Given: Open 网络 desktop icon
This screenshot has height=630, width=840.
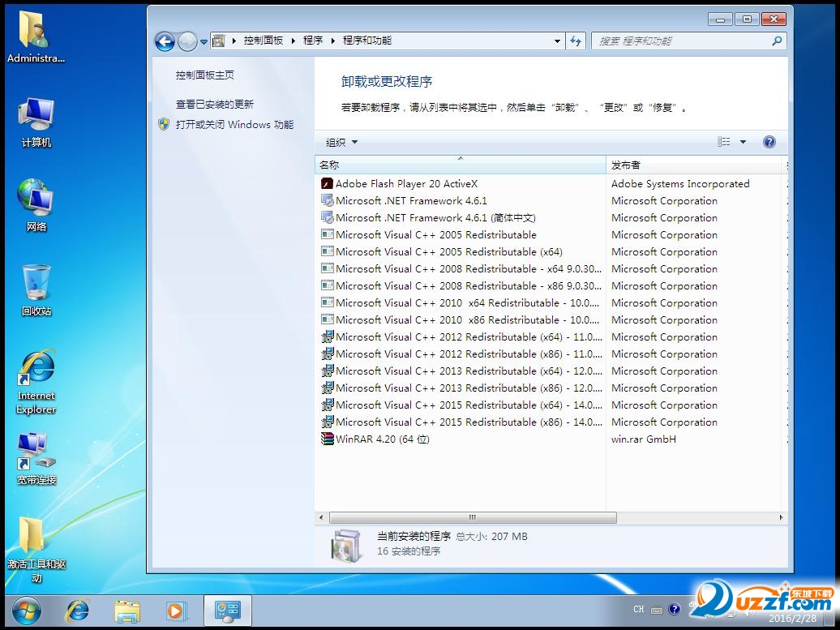Looking at the screenshot, I should (36, 205).
